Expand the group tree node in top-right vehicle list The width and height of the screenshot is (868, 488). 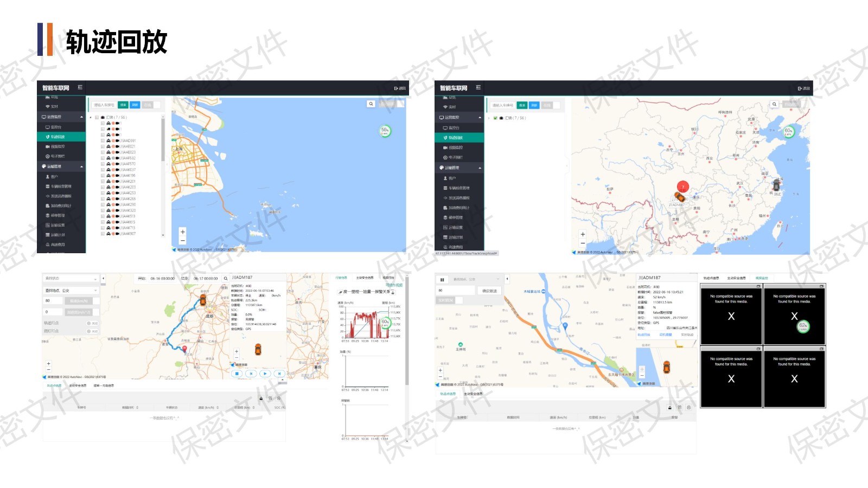point(489,118)
